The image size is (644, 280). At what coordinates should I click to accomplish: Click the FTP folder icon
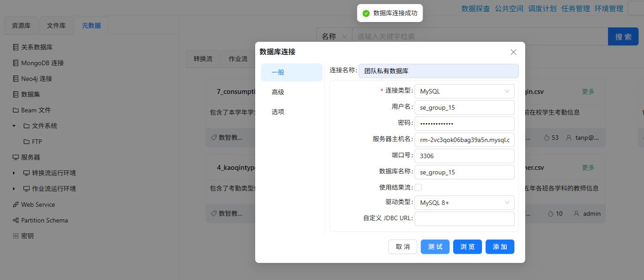click(x=27, y=142)
